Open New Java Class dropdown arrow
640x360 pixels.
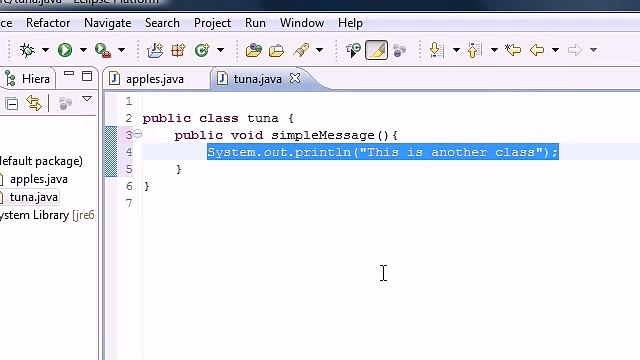click(x=220, y=50)
